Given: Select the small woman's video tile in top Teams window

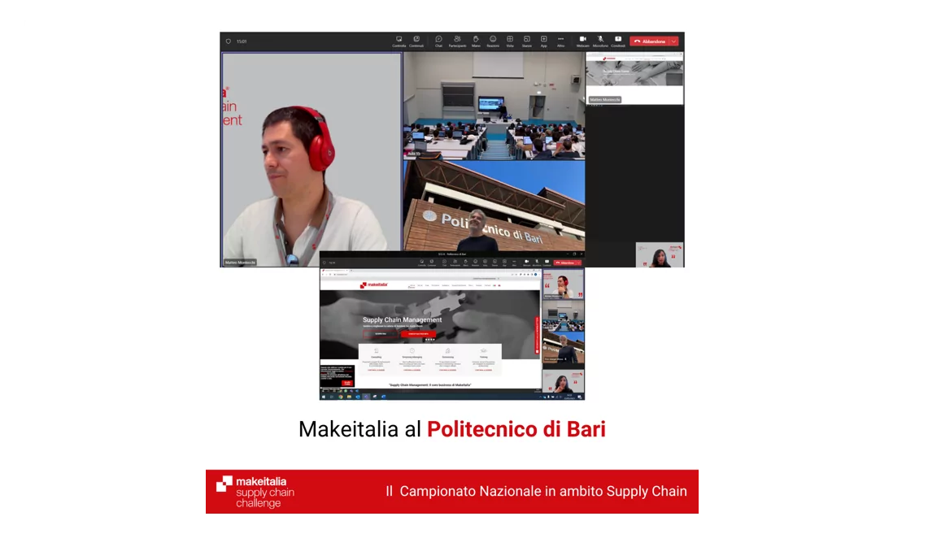Looking at the screenshot, I should tap(660, 255).
